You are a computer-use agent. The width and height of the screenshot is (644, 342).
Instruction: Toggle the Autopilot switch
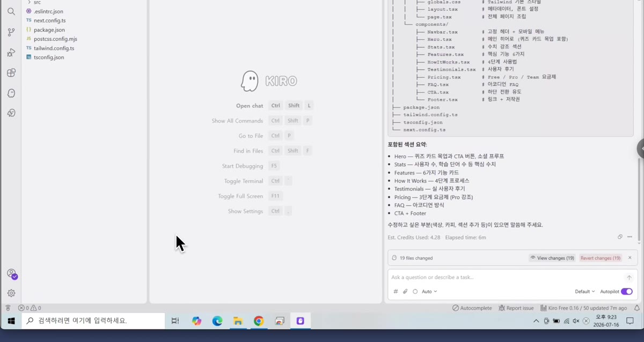[626, 292]
